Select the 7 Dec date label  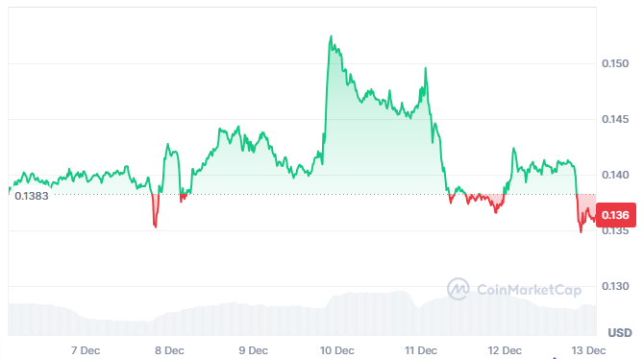86,350
